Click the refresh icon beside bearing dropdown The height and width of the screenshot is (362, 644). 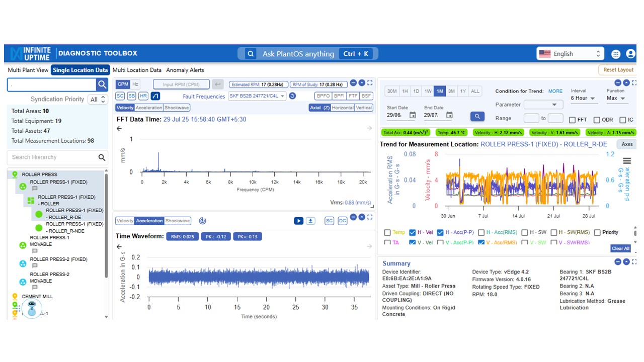[x=292, y=96]
